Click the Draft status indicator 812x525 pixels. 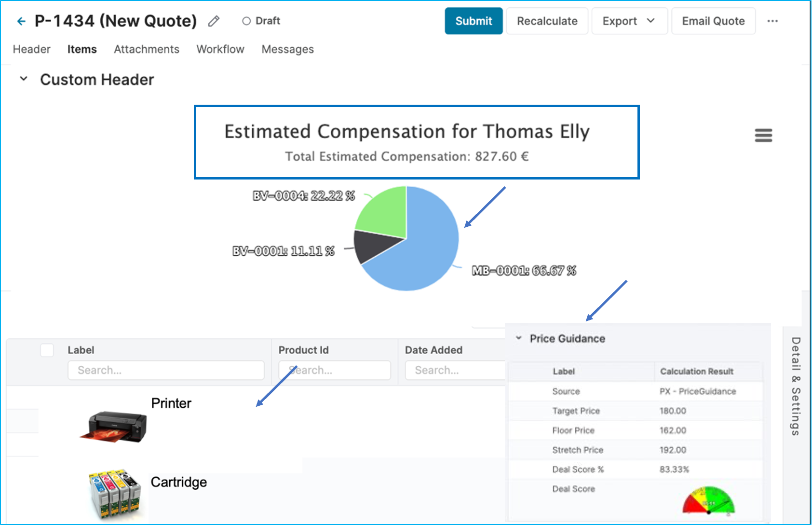tap(261, 21)
